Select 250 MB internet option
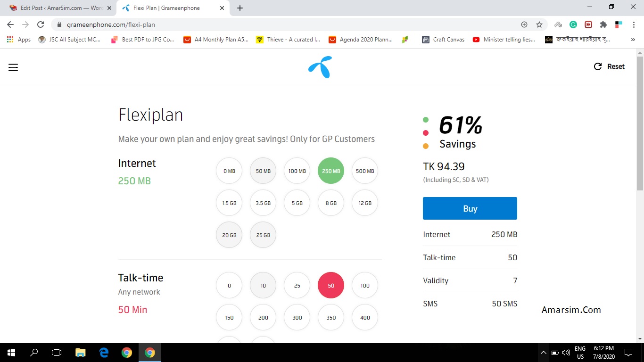Image resolution: width=644 pixels, height=362 pixels. (331, 171)
